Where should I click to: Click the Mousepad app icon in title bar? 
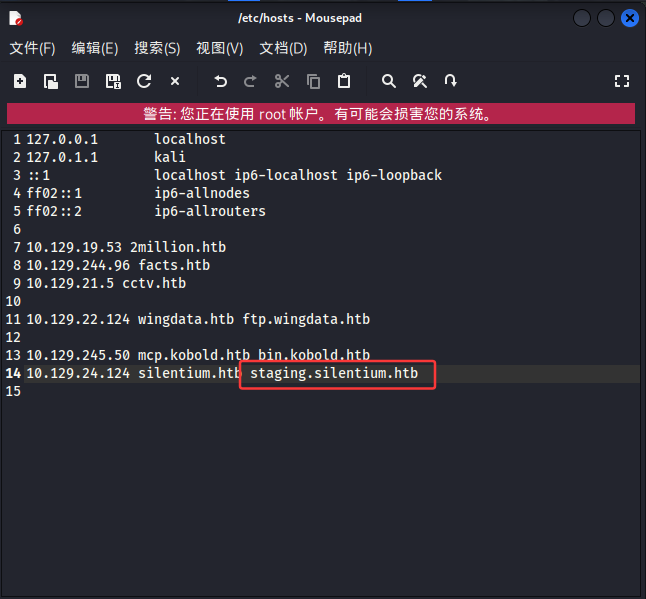16,18
